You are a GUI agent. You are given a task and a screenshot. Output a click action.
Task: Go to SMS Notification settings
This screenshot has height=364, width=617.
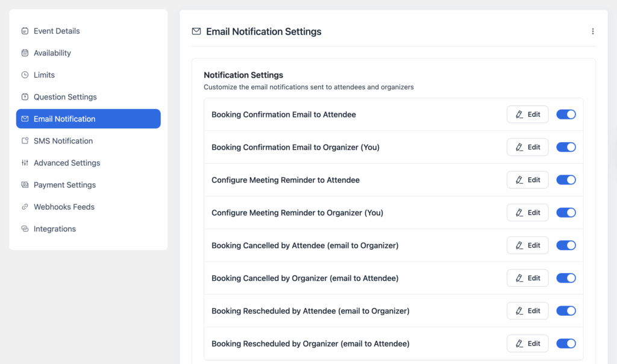click(62, 140)
